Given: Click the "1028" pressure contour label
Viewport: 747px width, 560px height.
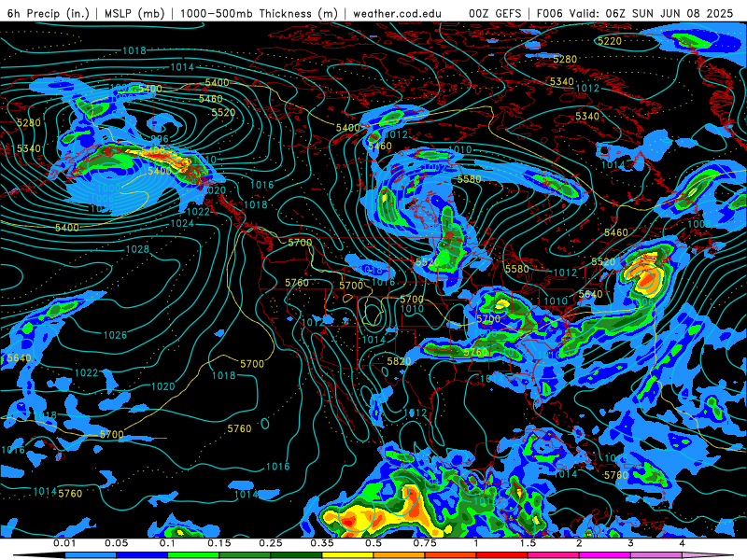Looking at the screenshot, I should pos(137,249).
